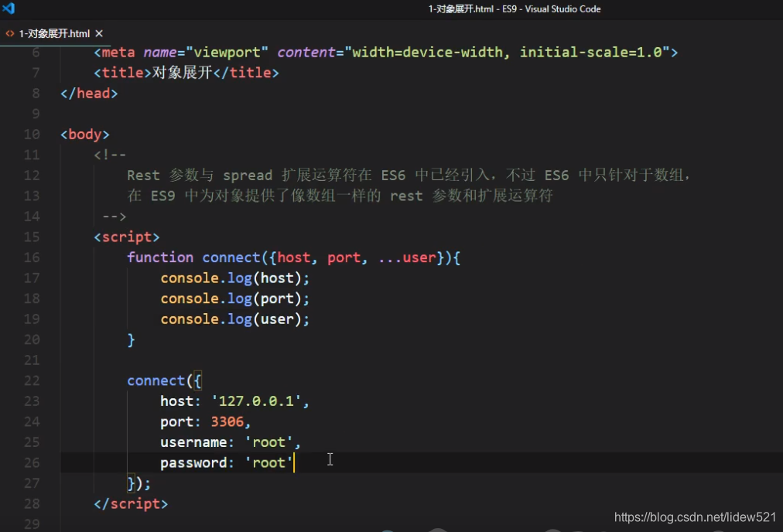Click the VS Code logo icon
This screenshot has width=783, height=532.
click(x=9, y=8)
